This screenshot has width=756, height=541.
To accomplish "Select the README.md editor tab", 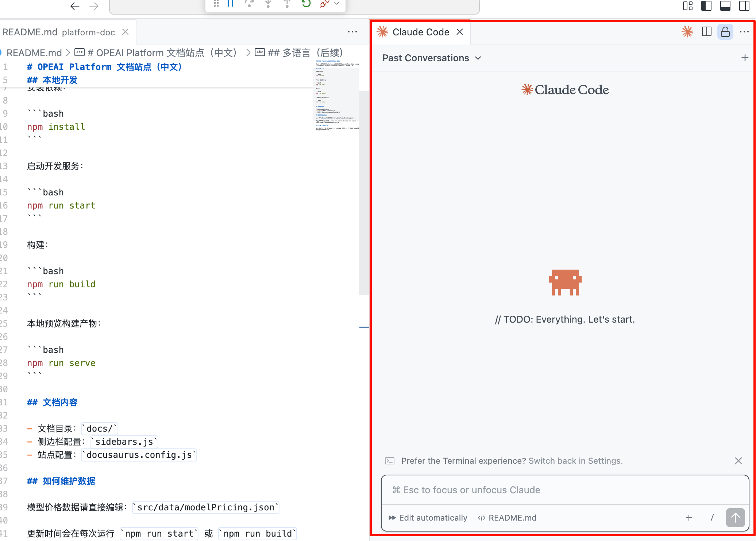I will tap(30, 32).
